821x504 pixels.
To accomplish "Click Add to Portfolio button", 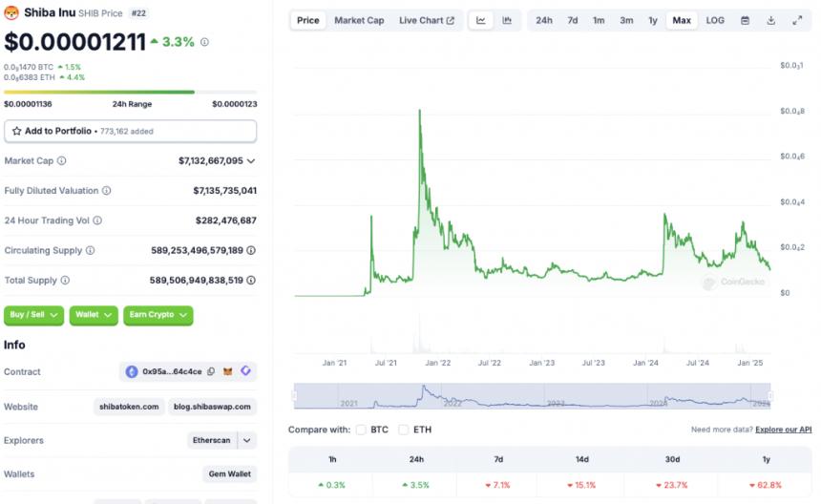I will [x=131, y=131].
